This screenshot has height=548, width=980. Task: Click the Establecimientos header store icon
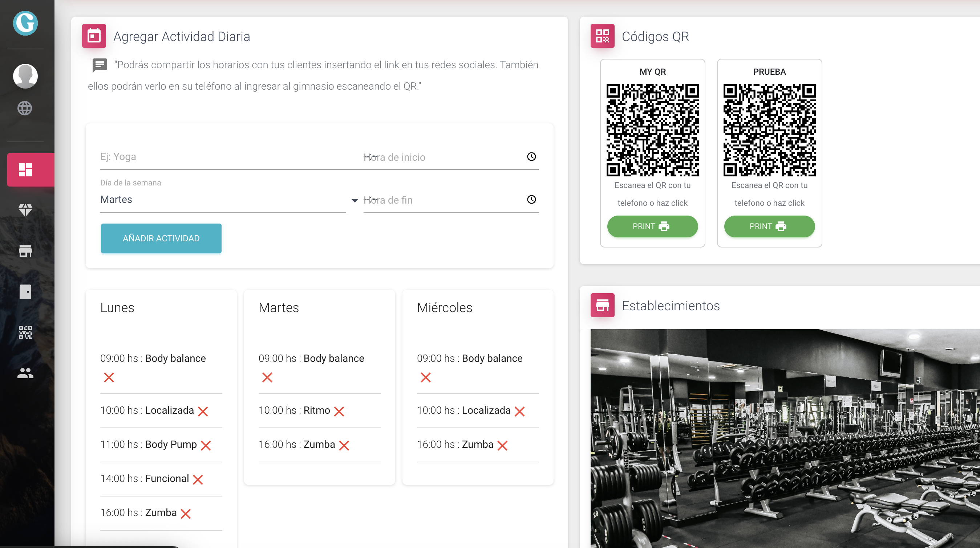(602, 305)
